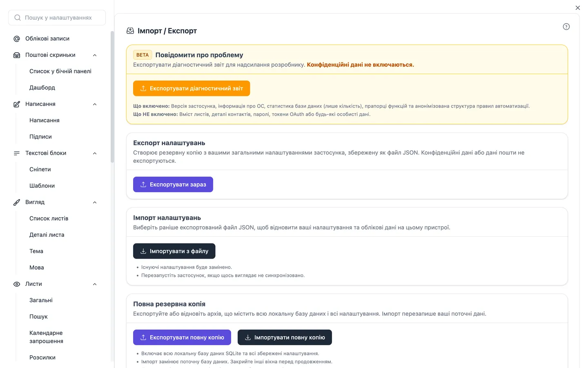Collapse the Поштові скриньки section
This screenshot has height=368, width=588.
(95, 55)
